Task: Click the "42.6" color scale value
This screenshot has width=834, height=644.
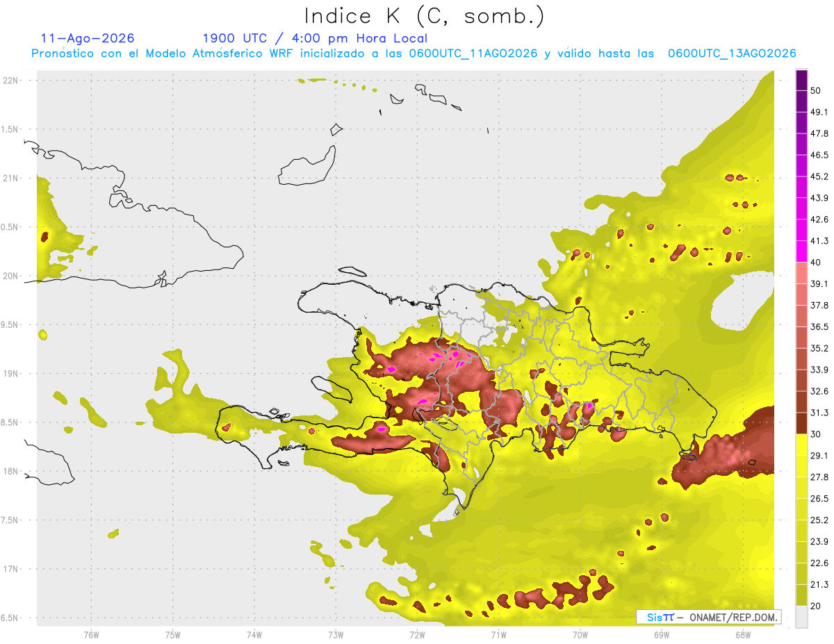Action: point(819,220)
